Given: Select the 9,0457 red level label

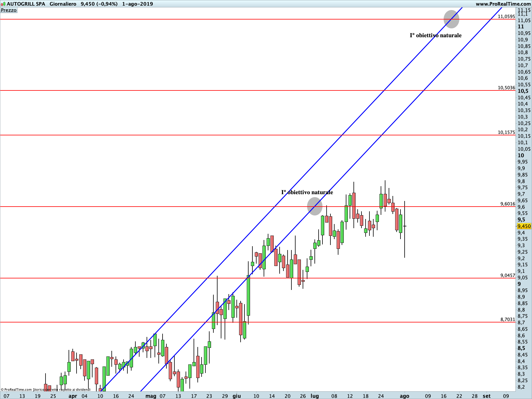Looking at the screenshot, I should click(x=508, y=275).
